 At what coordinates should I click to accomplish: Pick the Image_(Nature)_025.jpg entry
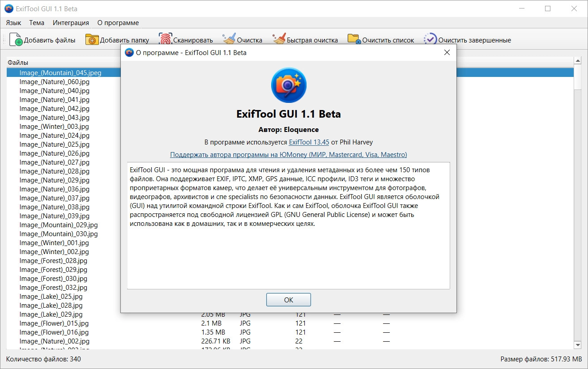(x=55, y=144)
